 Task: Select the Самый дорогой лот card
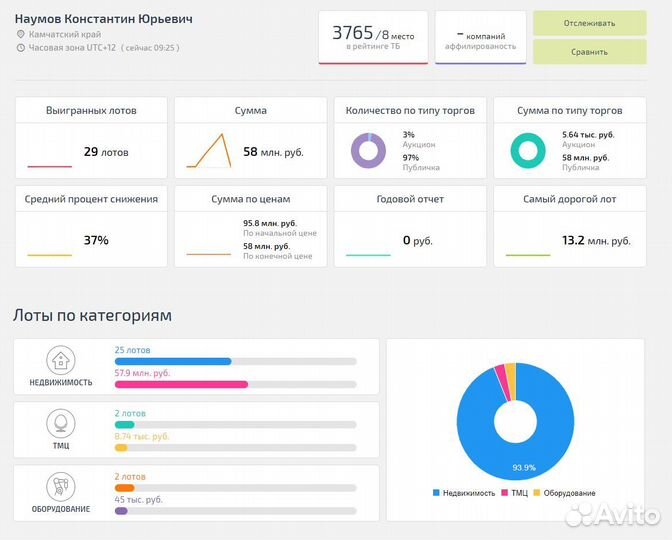pyautogui.click(x=569, y=225)
